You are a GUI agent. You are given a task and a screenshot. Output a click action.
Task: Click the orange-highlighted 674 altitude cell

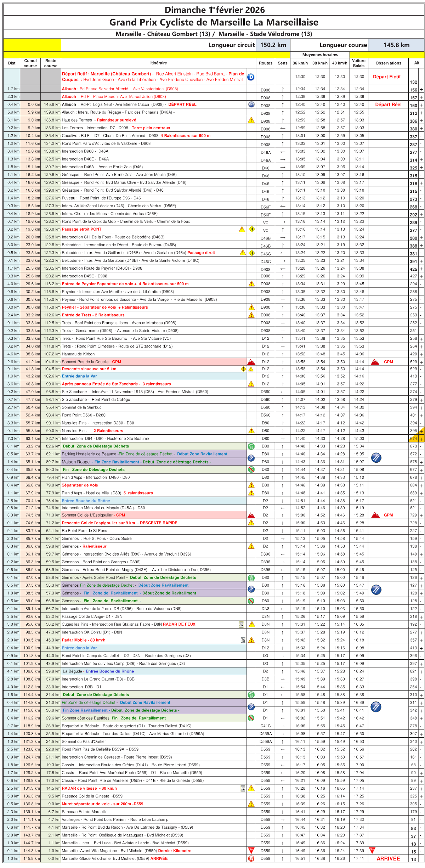click(413, 439)
